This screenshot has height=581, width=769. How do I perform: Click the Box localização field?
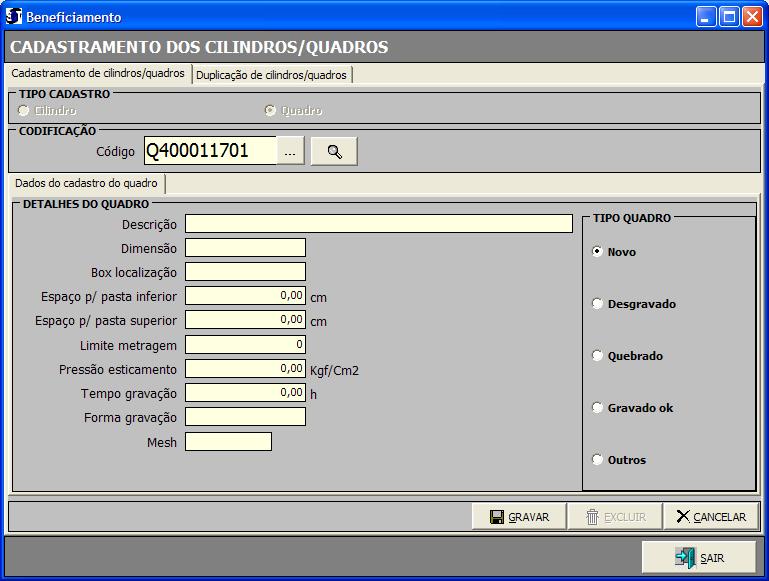(245, 272)
